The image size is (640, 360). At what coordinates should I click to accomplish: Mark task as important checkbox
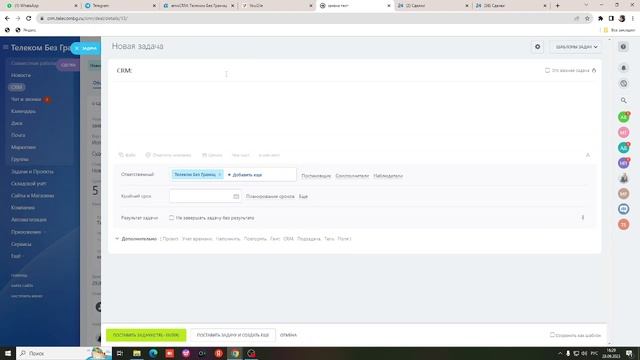(547, 71)
